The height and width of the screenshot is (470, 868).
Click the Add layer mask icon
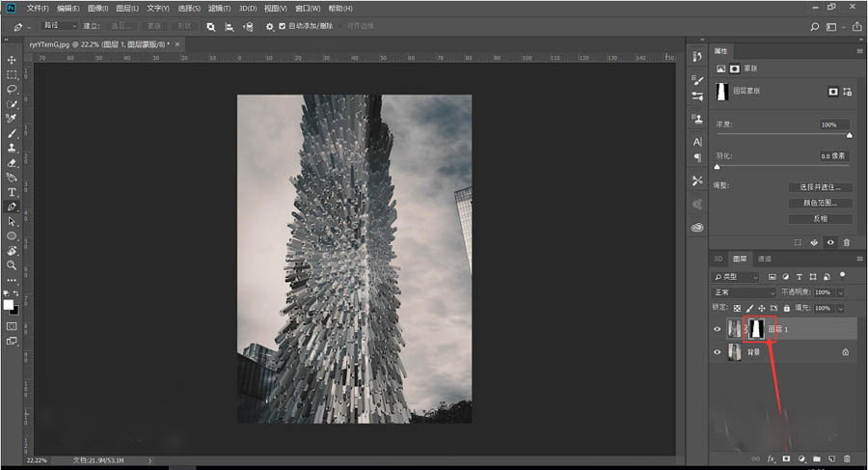(x=786, y=457)
